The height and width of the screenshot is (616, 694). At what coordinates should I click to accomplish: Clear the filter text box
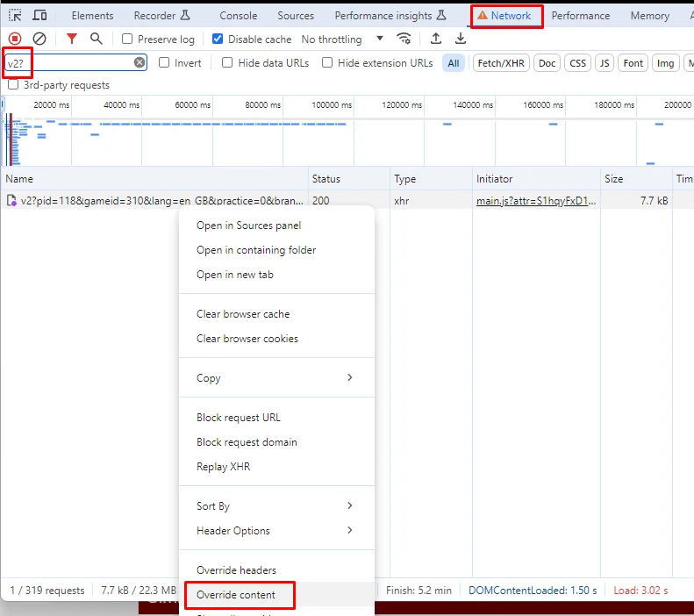pos(140,62)
